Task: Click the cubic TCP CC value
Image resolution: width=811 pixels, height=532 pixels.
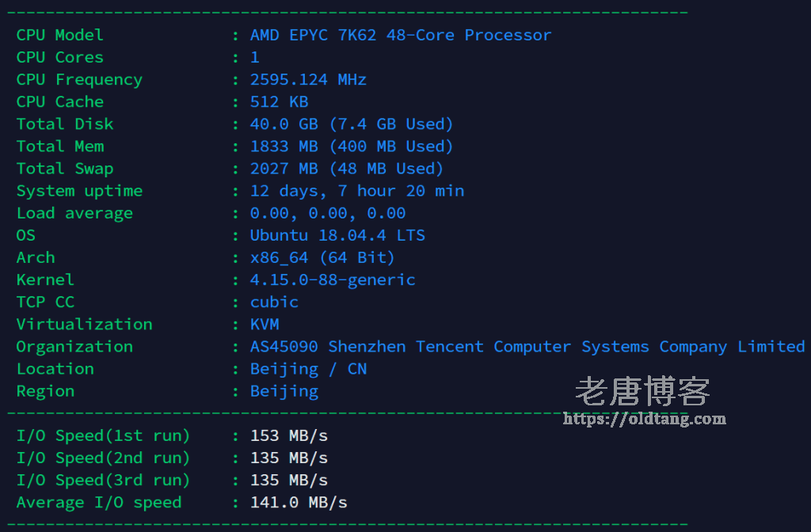Action: click(274, 302)
